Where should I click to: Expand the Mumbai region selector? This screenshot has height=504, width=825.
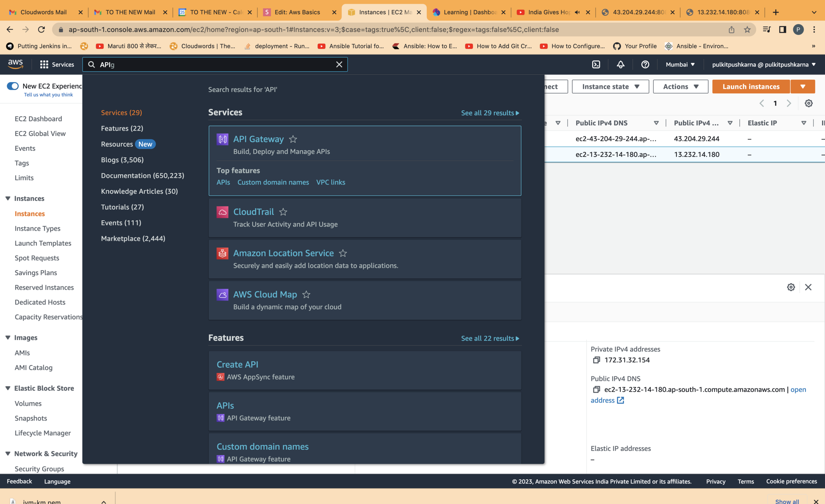point(680,65)
